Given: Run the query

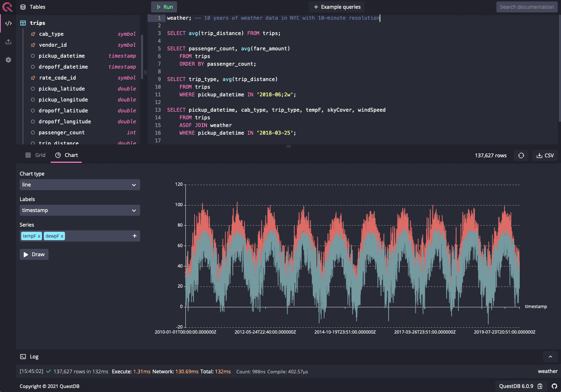Looking at the screenshot, I should coord(164,7).
